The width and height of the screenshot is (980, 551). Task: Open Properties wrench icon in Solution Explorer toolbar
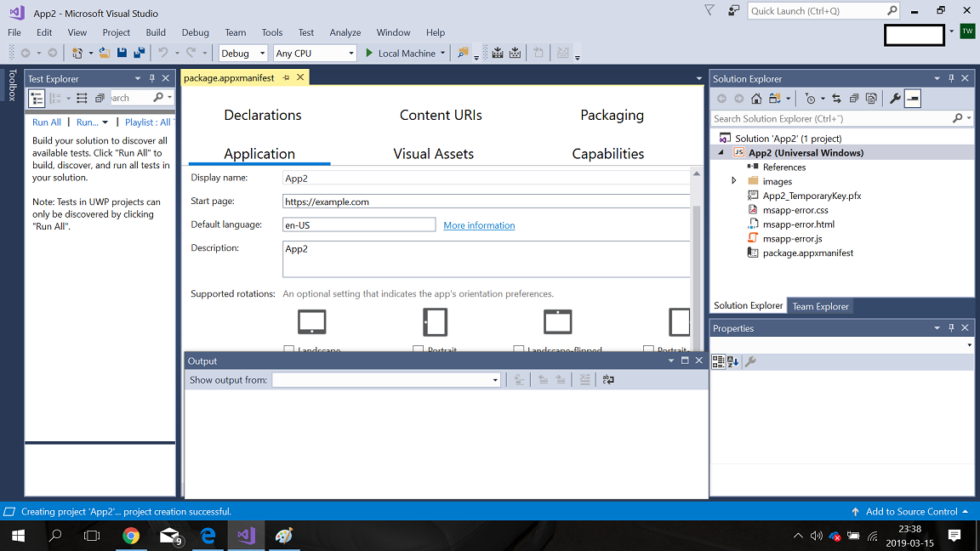click(895, 99)
